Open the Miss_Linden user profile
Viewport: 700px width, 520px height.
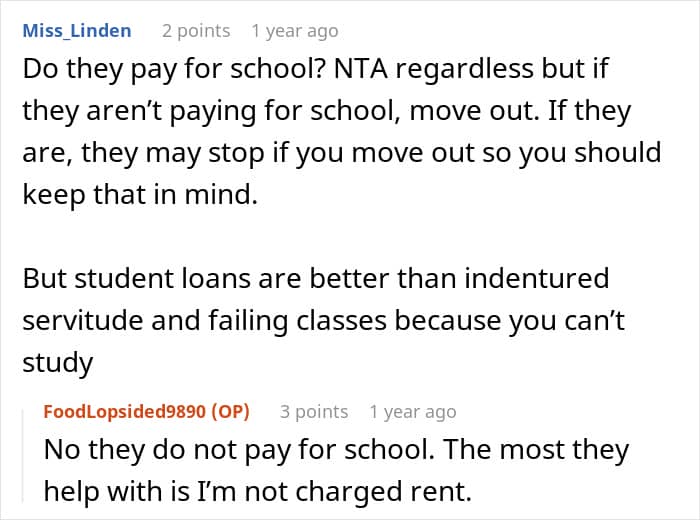(77, 31)
